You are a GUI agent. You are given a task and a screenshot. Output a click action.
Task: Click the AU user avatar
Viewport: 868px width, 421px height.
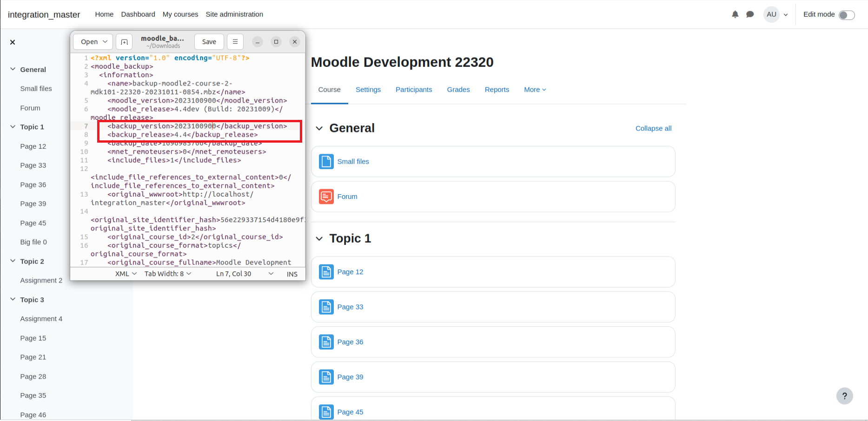click(771, 14)
